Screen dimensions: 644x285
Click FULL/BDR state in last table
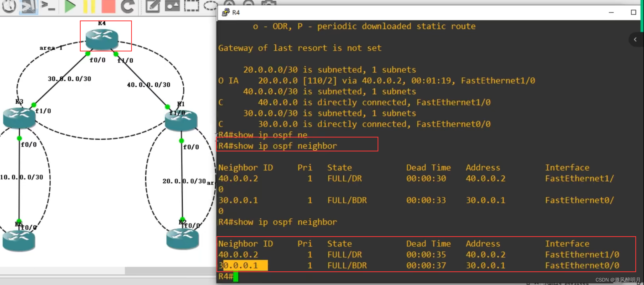pyautogui.click(x=347, y=266)
